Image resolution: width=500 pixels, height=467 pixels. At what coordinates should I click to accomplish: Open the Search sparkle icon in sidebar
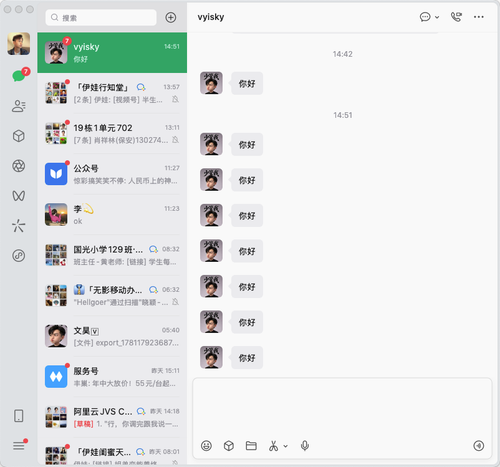click(x=19, y=226)
